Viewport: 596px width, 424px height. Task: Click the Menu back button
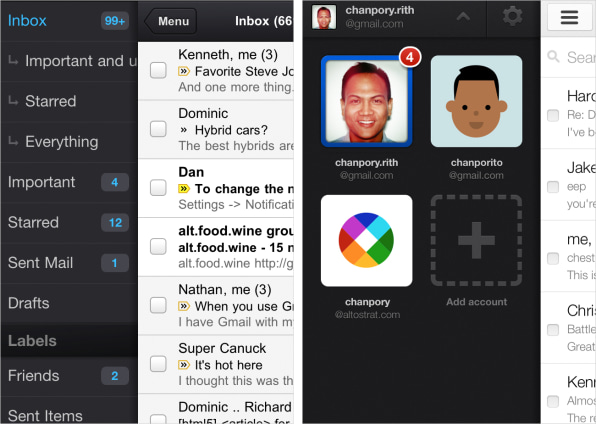point(170,21)
